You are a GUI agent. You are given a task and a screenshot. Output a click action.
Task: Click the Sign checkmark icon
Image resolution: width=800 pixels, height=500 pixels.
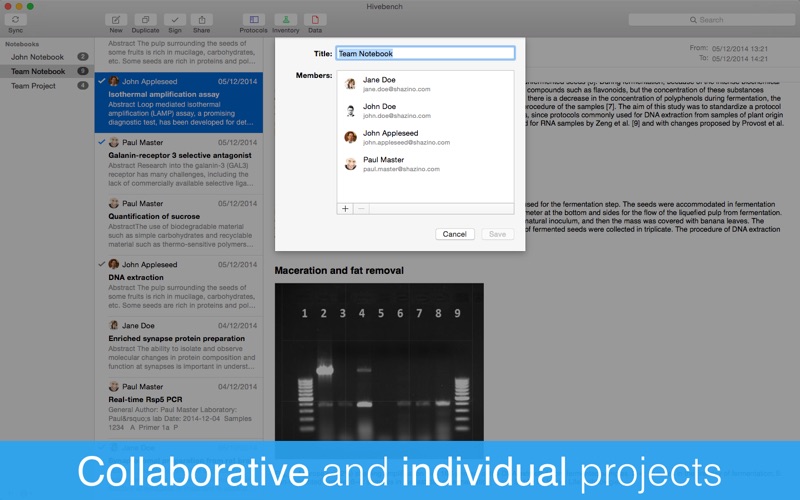(174, 20)
